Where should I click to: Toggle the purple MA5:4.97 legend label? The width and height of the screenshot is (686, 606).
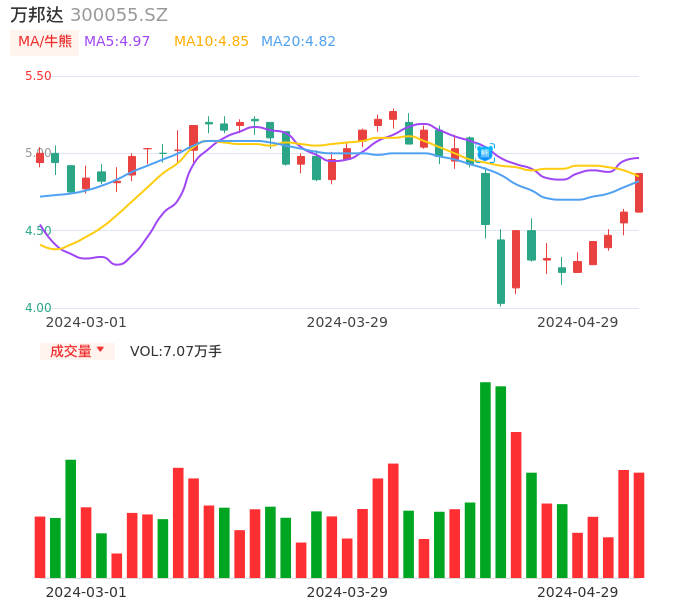[117, 42]
